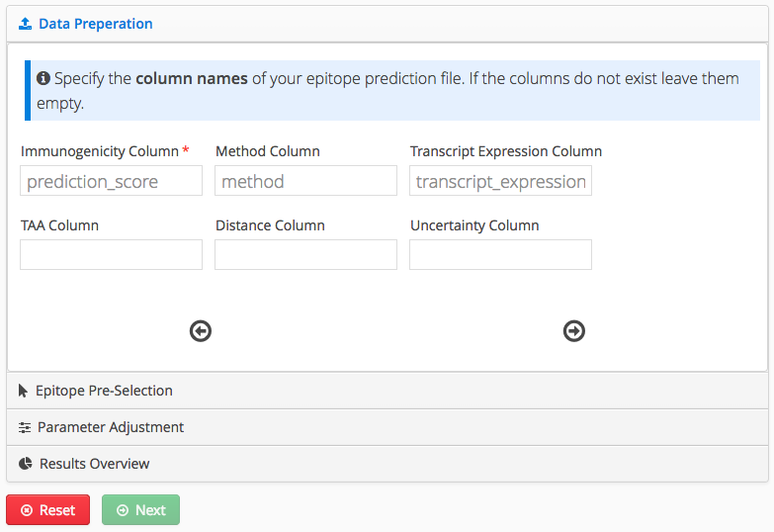
Task: Collapse the Data Preperation section header
Action: pyautogui.click(x=96, y=24)
